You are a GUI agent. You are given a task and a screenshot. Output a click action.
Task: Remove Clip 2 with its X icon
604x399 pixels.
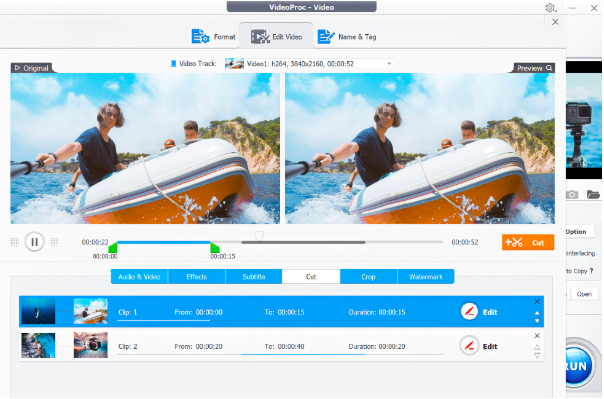pyautogui.click(x=537, y=336)
